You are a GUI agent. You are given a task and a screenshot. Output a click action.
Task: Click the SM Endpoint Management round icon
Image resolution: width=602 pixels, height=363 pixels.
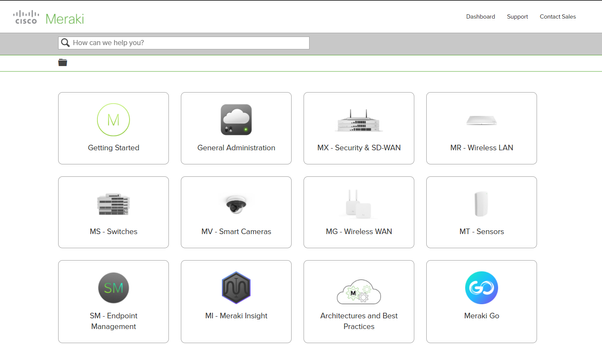(113, 288)
